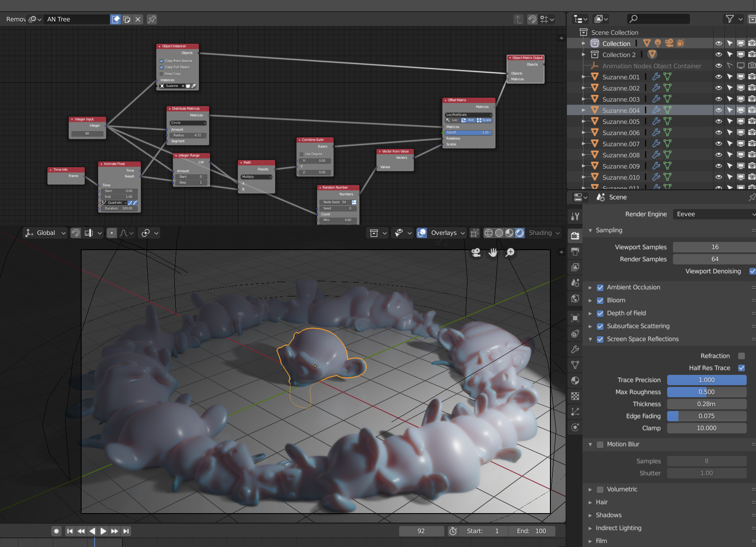Hide Suzanne.003 in the outliner
The width and height of the screenshot is (756, 547).
click(x=719, y=99)
